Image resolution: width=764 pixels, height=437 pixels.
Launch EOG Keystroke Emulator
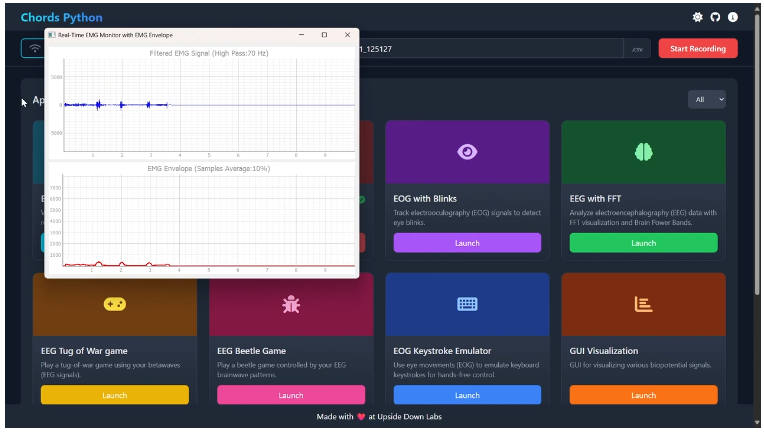click(x=467, y=395)
